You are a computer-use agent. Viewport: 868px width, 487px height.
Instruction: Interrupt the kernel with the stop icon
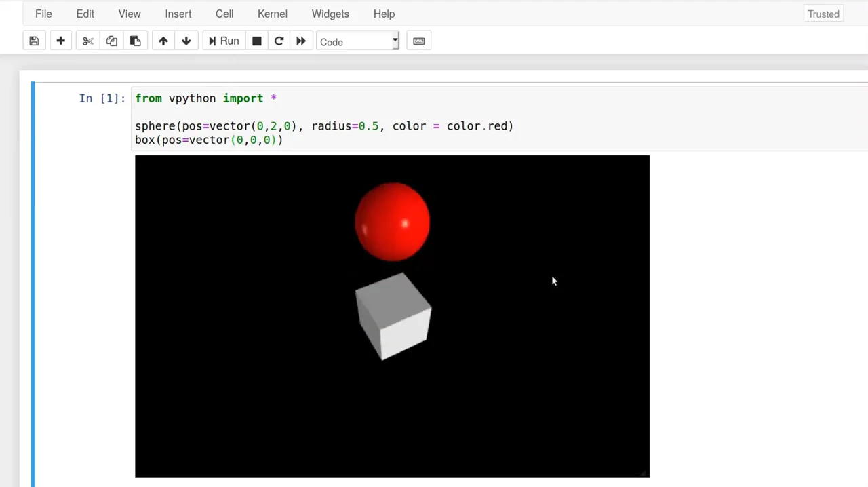pos(256,41)
